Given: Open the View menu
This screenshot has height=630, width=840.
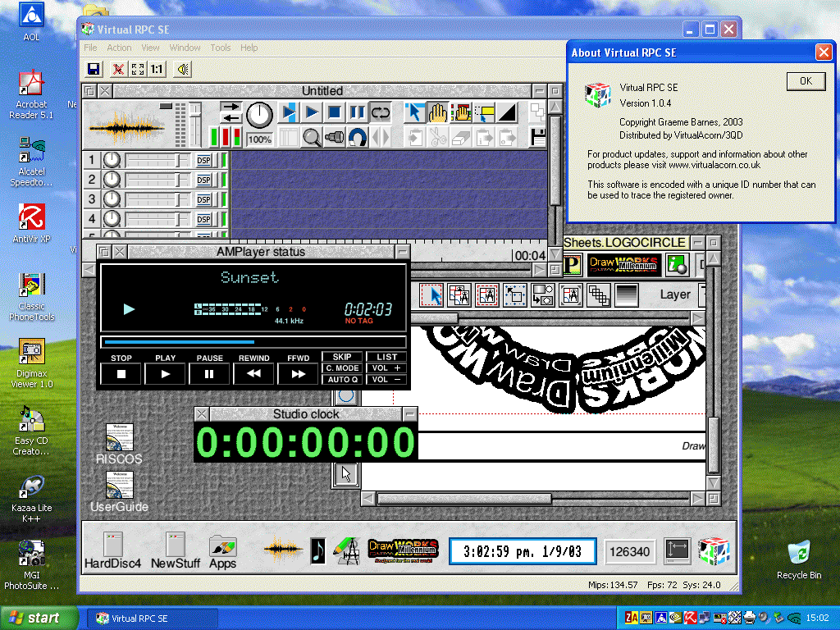Looking at the screenshot, I should pos(151,48).
